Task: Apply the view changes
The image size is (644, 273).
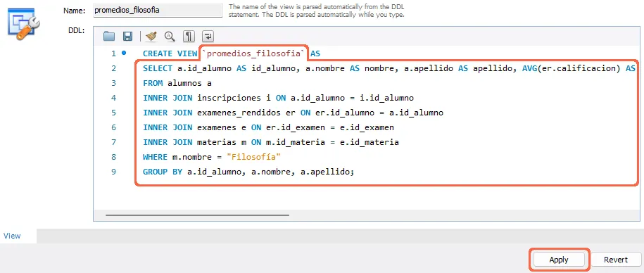Action: pos(559,260)
